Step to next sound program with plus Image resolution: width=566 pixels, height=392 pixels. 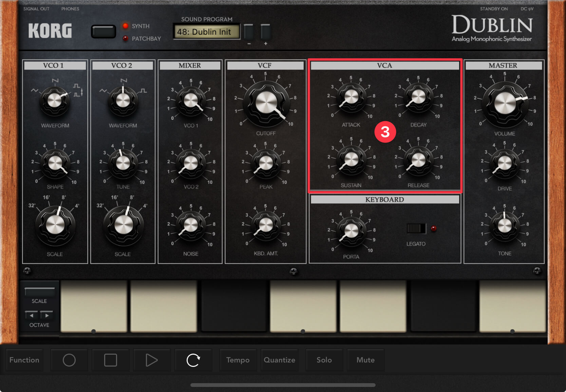(265, 33)
